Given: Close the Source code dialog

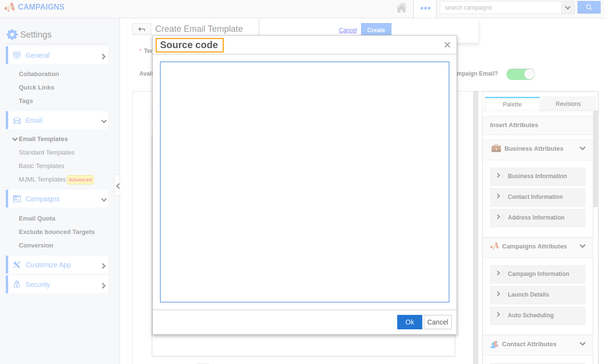Looking at the screenshot, I should click(447, 45).
